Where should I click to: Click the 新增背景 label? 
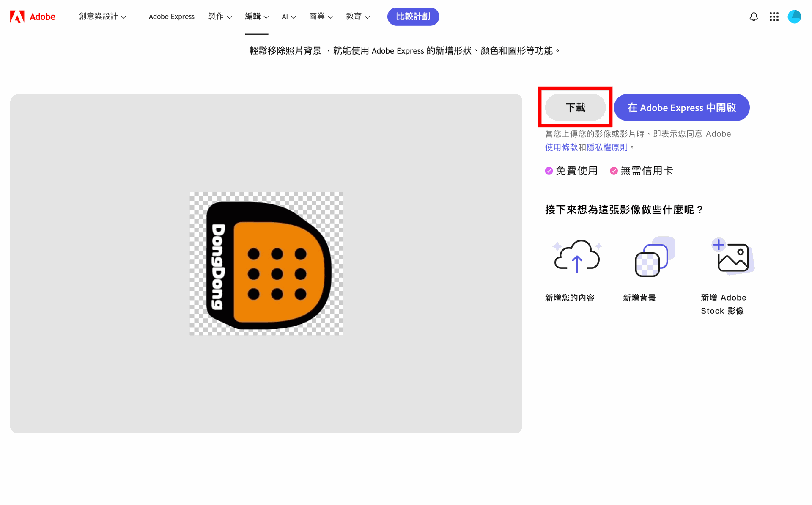pos(639,298)
